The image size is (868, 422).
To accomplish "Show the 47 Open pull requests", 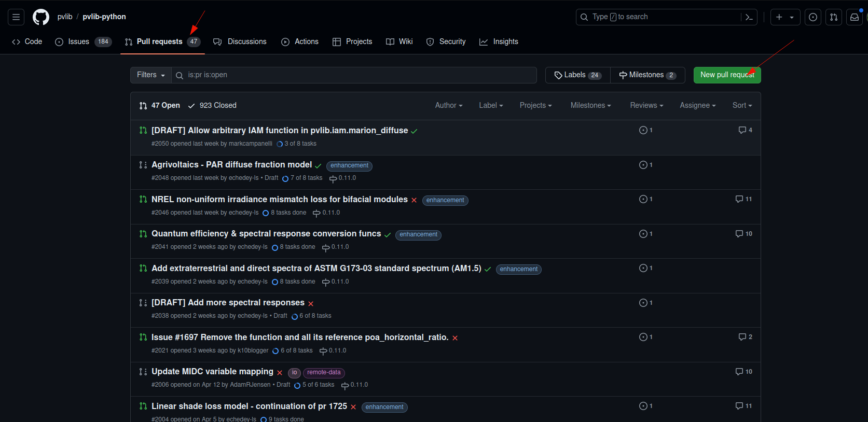I will click(160, 105).
